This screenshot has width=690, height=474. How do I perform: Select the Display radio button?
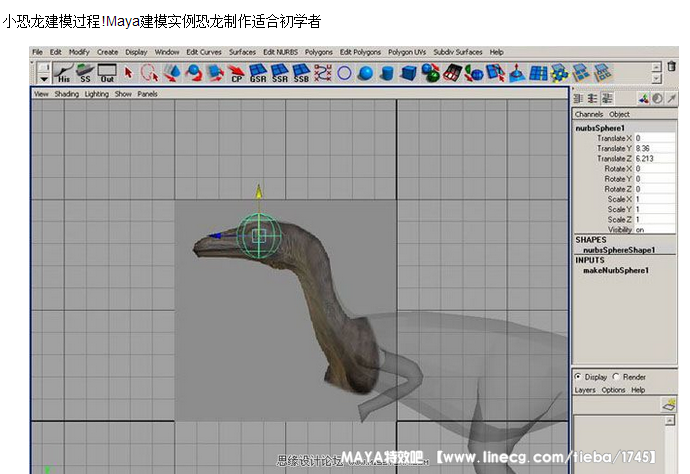tap(578, 377)
